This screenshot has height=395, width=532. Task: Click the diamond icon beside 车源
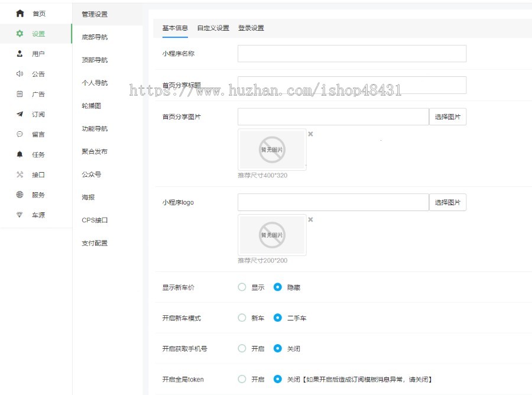pos(20,215)
